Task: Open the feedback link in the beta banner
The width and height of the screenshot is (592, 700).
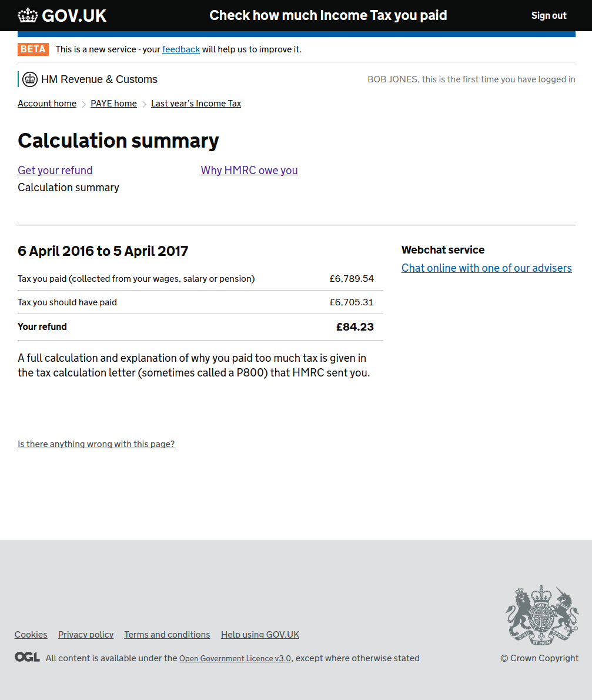Action: point(181,49)
